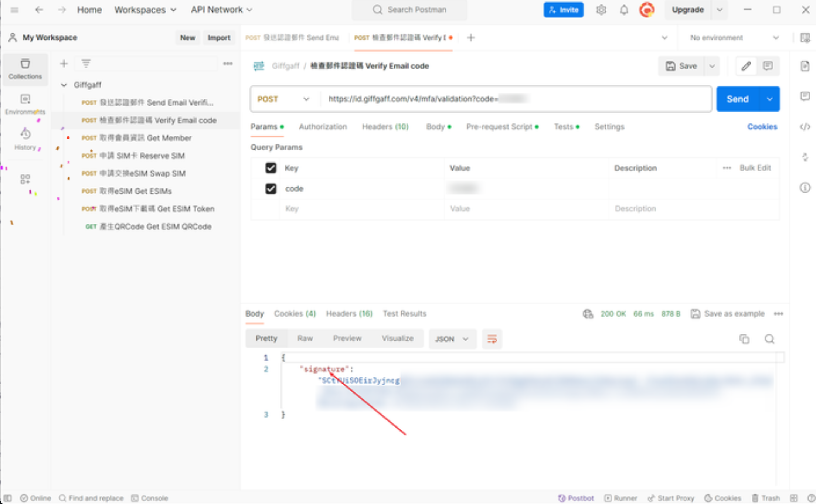Go forward with the right arrow
Viewport: 816px width, 504px height.
[x=62, y=10]
